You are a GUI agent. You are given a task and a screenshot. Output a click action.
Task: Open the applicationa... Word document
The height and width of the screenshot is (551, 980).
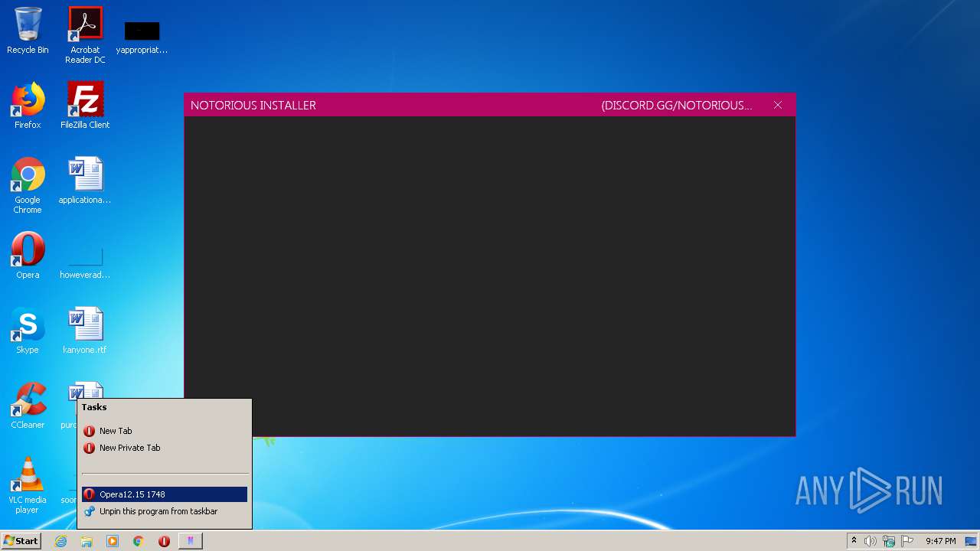85,181
